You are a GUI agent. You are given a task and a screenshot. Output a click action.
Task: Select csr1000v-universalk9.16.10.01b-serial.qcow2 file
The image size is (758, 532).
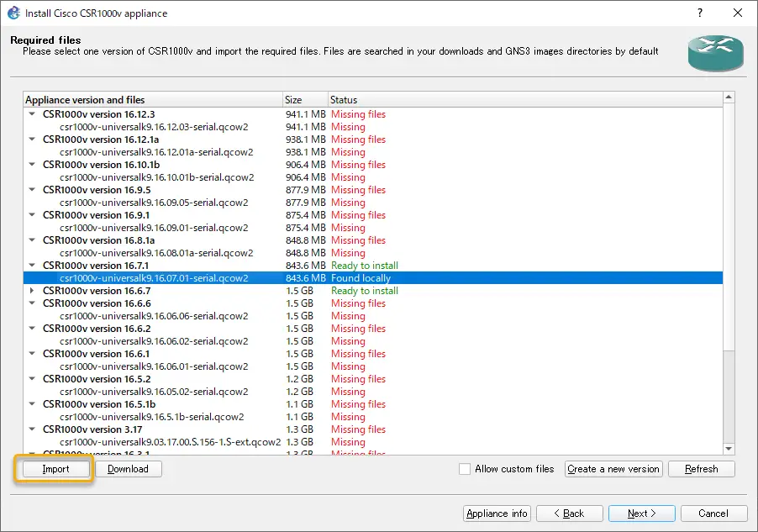click(x=373, y=177)
